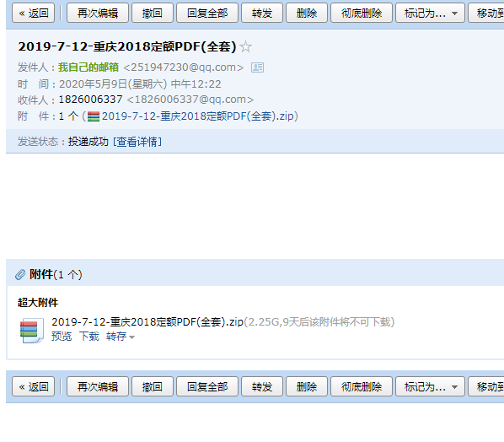
Task: Click 下载 to download attachment
Action: point(89,337)
